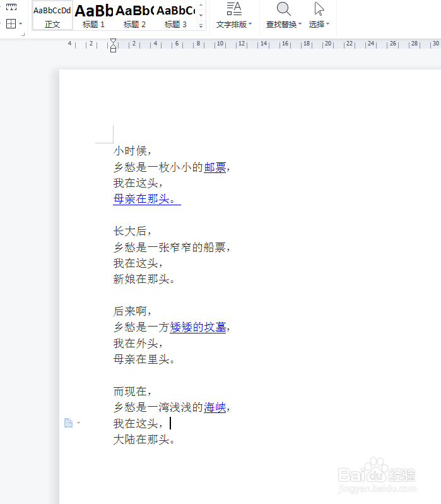Apply the 标题 2 heading style
The width and height of the screenshot is (441, 504).
tap(134, 16)
